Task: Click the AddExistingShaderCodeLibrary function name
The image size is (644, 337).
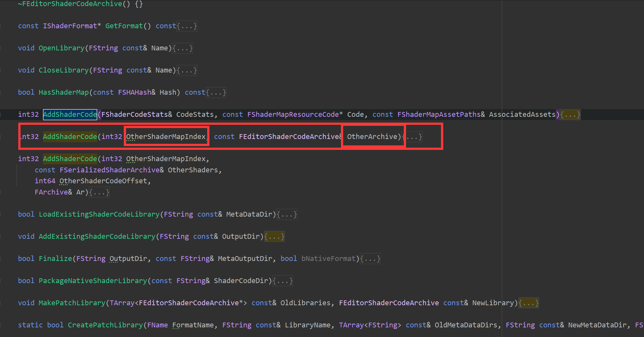Action: pos(97,237)
